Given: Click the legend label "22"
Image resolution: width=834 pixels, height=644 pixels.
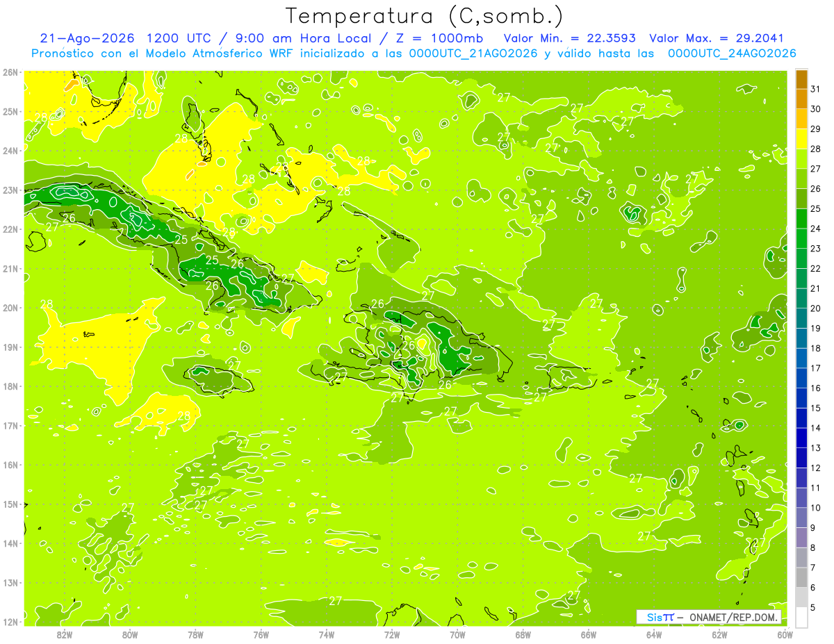Looking at the screenshot, I should (x=815, y=268).
